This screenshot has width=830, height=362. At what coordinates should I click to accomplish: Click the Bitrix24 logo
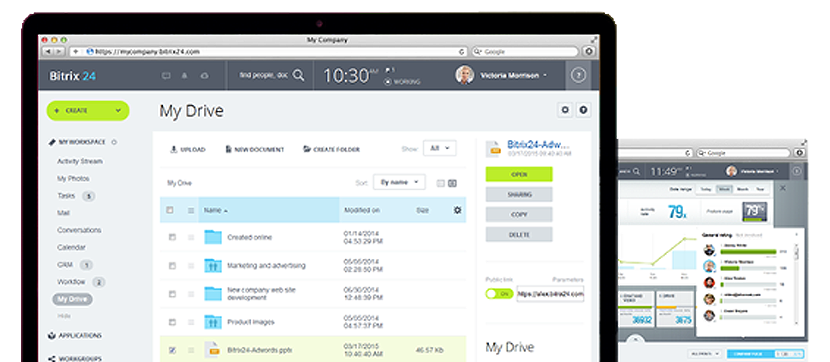pyautogui.click(x=73, y=76)
